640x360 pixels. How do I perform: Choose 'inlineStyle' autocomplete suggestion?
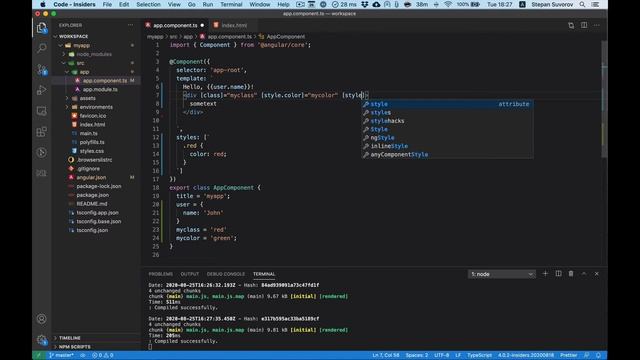click(x=447, y=146)
